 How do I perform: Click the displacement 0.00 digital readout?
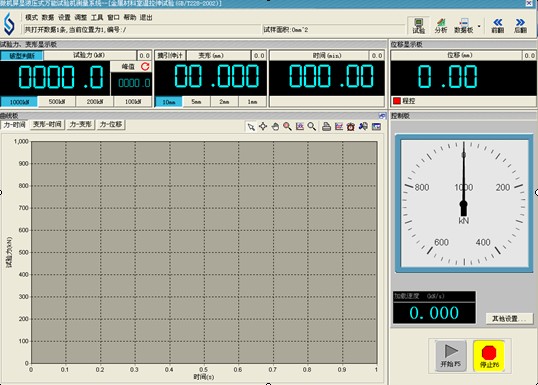(x=463, y=78)
